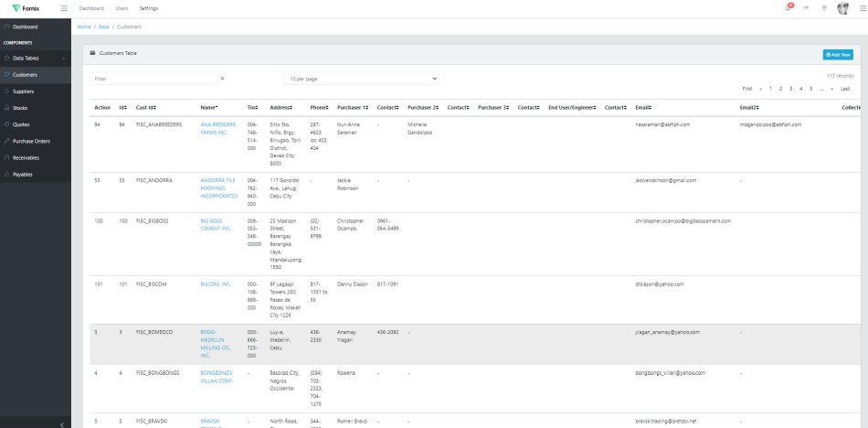The image size is (868, 428).
Task: Open the right aside menu icon
Action: 862,8
